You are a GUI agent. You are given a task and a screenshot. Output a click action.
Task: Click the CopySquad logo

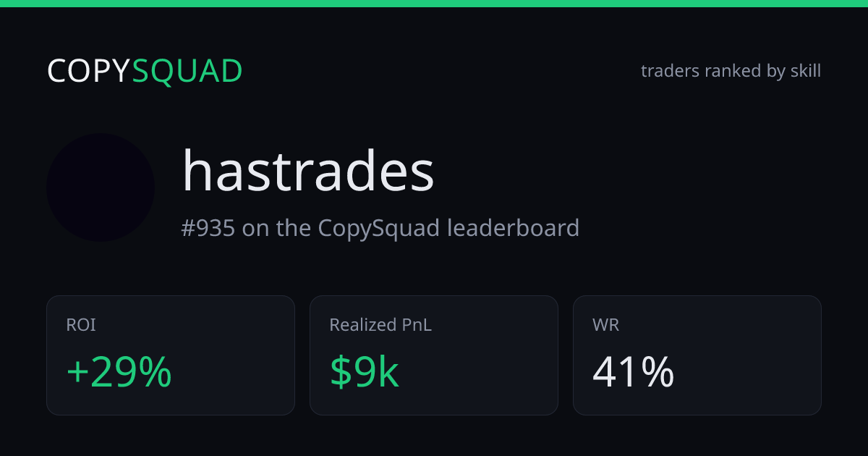(x=145, y=72)
